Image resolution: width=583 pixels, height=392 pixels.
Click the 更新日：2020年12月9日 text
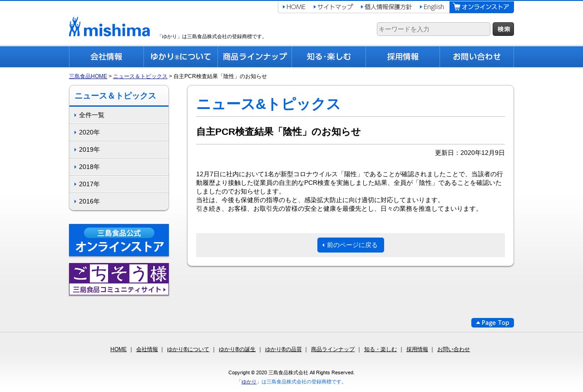coord(470,153)
